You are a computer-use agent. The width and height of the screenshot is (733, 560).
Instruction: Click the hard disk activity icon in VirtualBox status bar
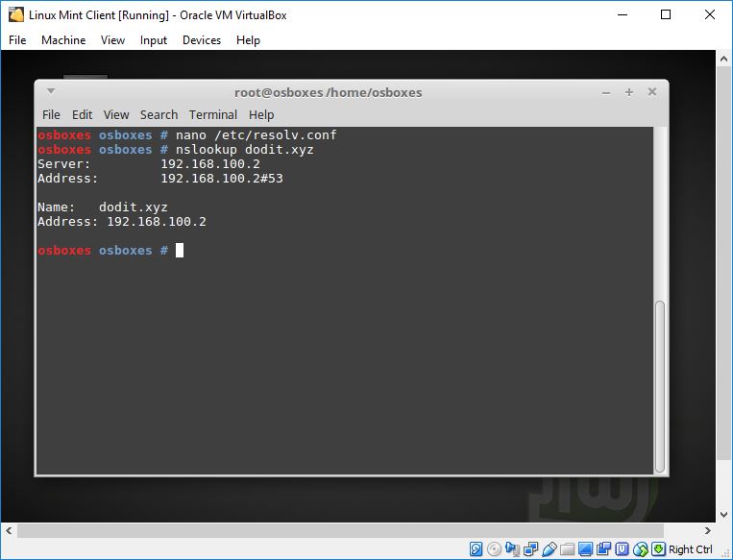[x=476, y=548]
